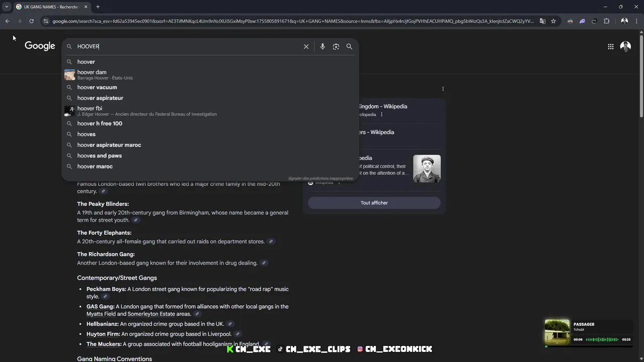
Task: Click the 'Tout afficher' button
Action: coord(374,203)
